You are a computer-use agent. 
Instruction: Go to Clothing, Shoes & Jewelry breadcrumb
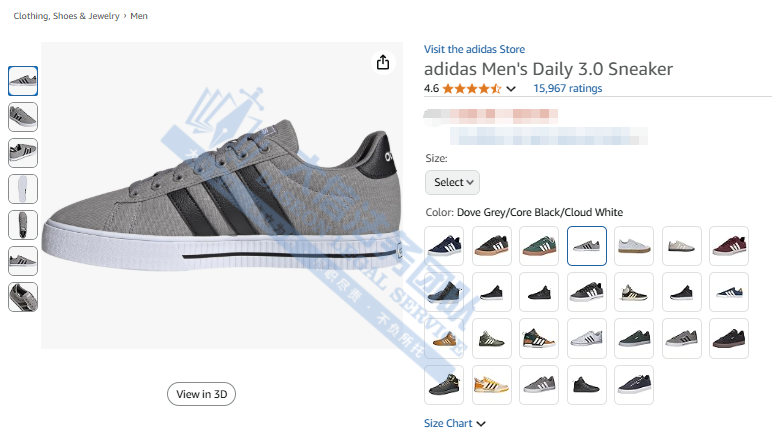(x=66, y=17)
